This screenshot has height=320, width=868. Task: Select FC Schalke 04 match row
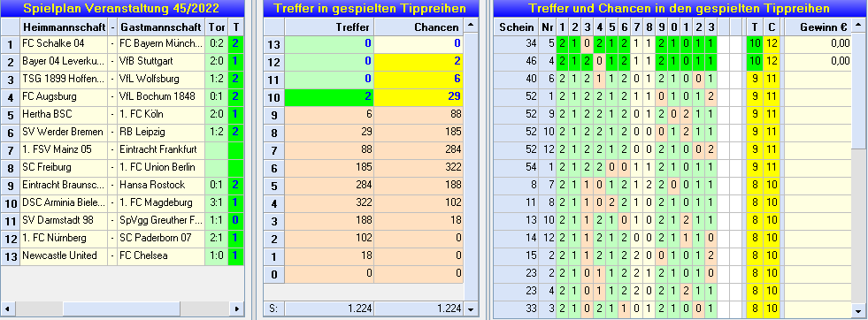pyautogui.click(x=122, y=43)
